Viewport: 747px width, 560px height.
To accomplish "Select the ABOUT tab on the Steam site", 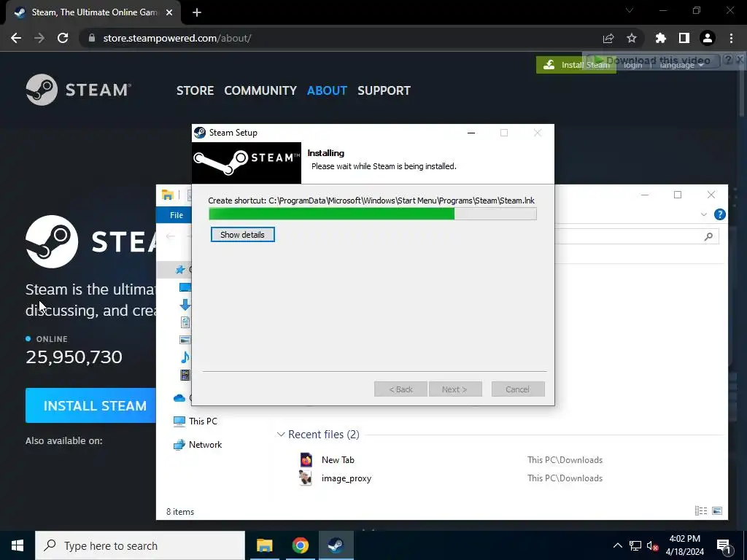I will [327, 90].
